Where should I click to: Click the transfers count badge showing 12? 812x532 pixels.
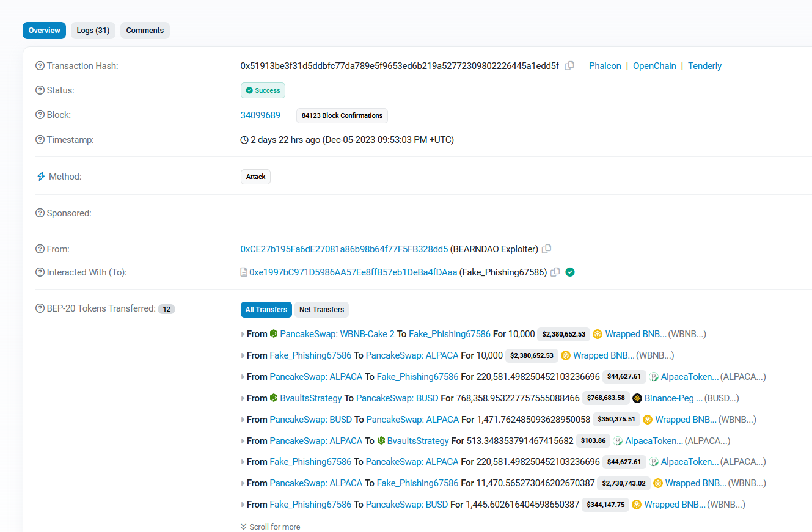pyautogui.click(x=166, y=309)
